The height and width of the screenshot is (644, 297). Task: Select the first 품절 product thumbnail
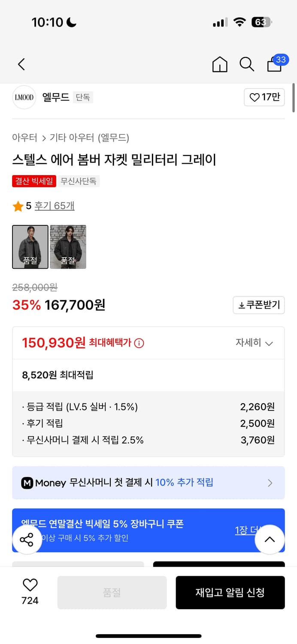click(30, 247)
